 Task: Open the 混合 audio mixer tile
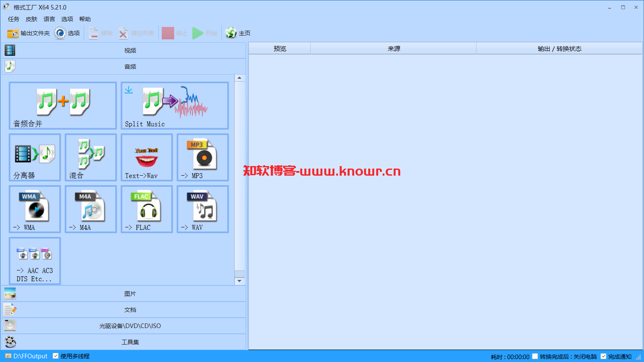(91, 157)
